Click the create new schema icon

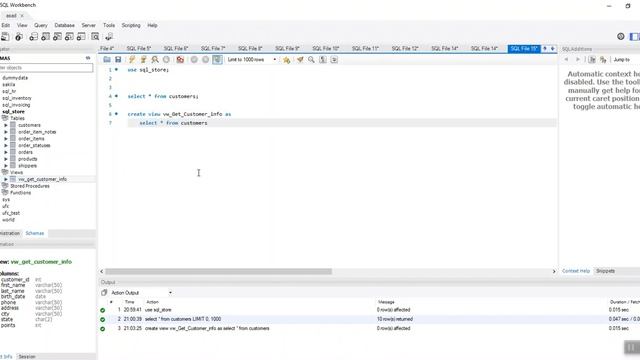pos(33,37)
